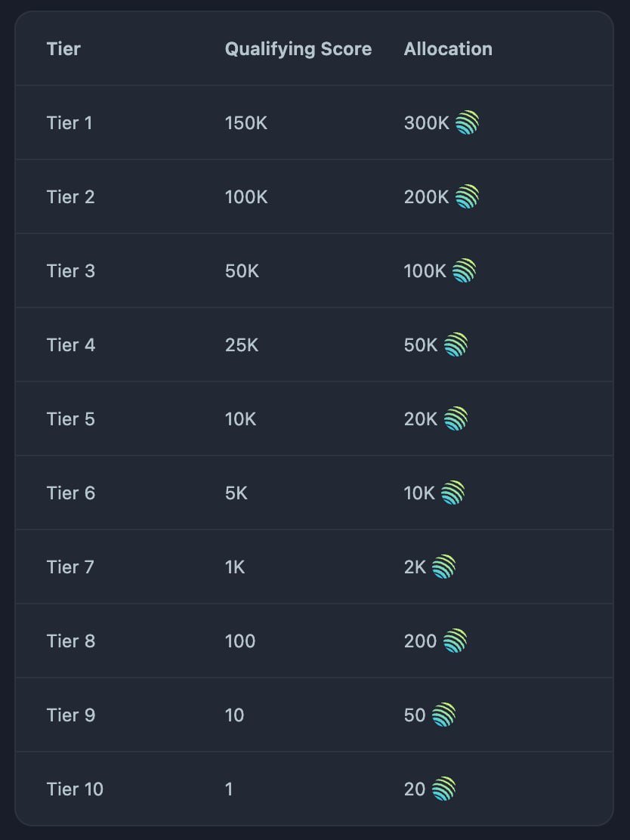The image size is (630, 840).
Task: Click the Tier 7 row label
Action: 70,567
